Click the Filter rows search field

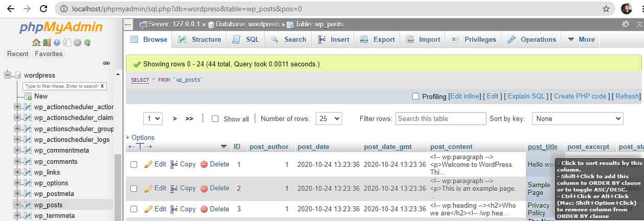[440, 118]
